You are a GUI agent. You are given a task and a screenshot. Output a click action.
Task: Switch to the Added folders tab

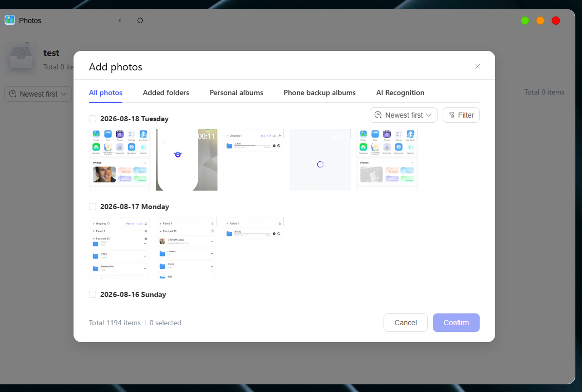pyautogui.click(x=166, y=92)
